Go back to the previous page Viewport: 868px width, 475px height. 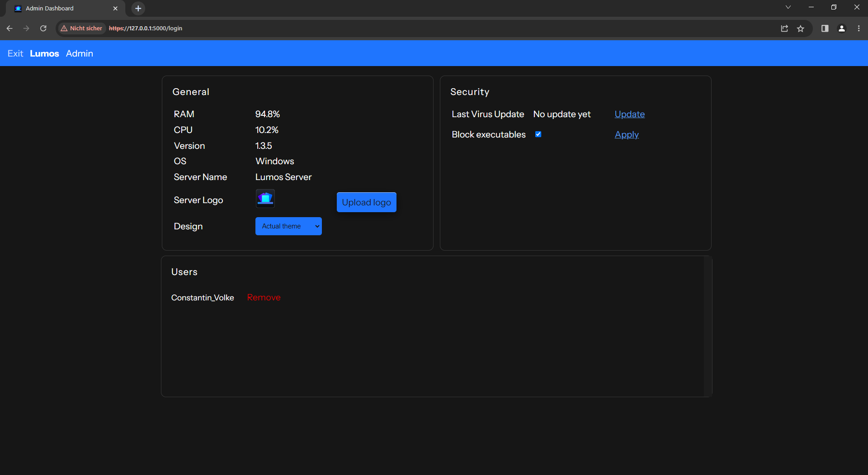coord(9,28)
